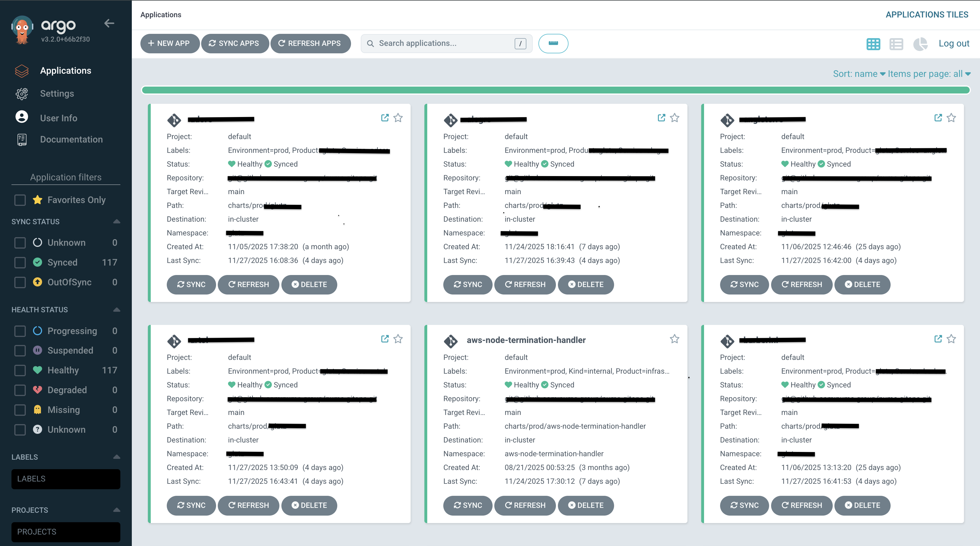
Task: Switch to APPLICATIONS TILES view
Action: pyautogui.click(x=927, y=14)
